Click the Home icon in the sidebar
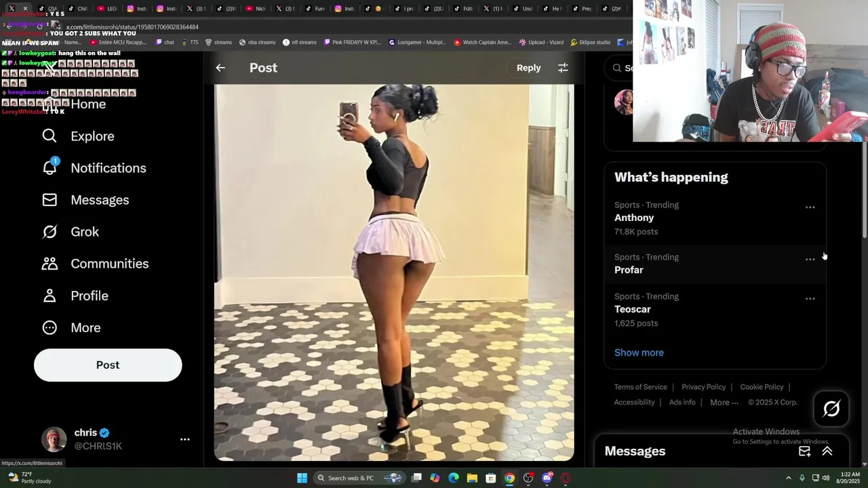868x488 pixels. coord(50,104)
